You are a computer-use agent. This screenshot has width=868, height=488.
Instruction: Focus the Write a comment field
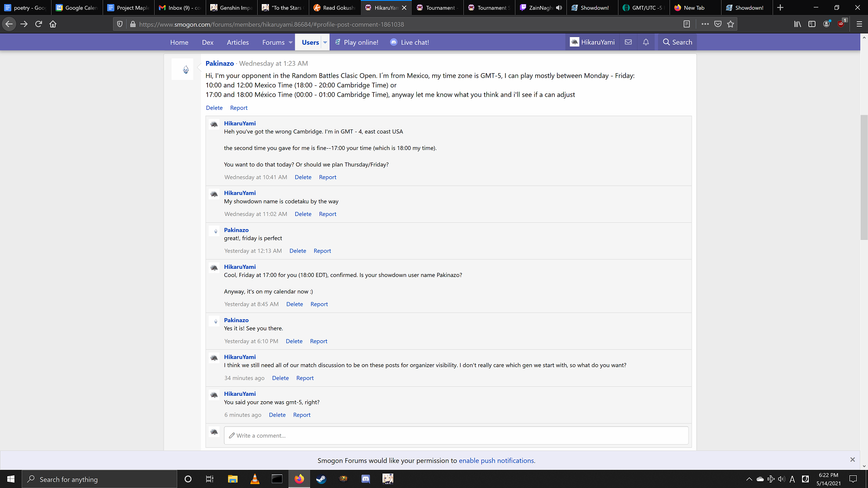click(x=456, y=436)
